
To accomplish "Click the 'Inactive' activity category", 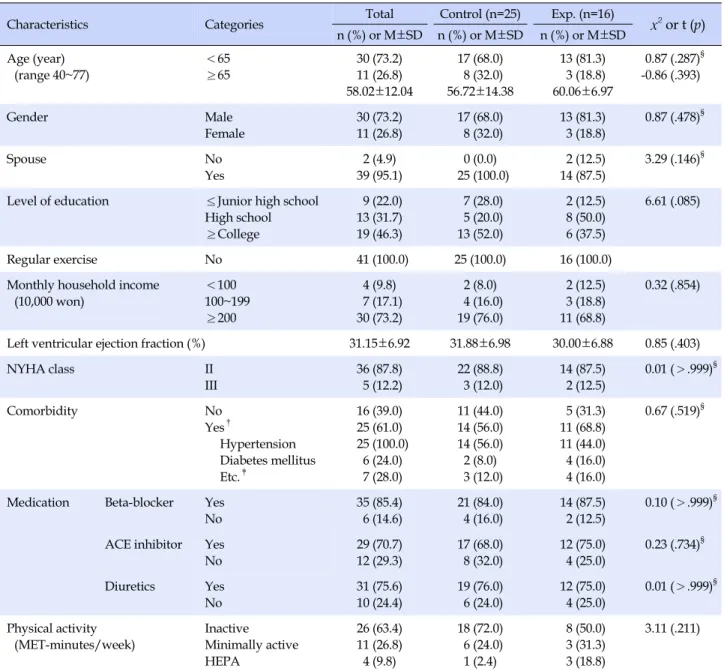I will pyautogui.click(x=227, y=629).
